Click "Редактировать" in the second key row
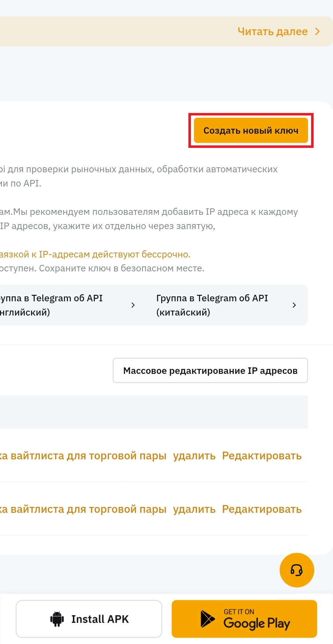 coord(262,509)
